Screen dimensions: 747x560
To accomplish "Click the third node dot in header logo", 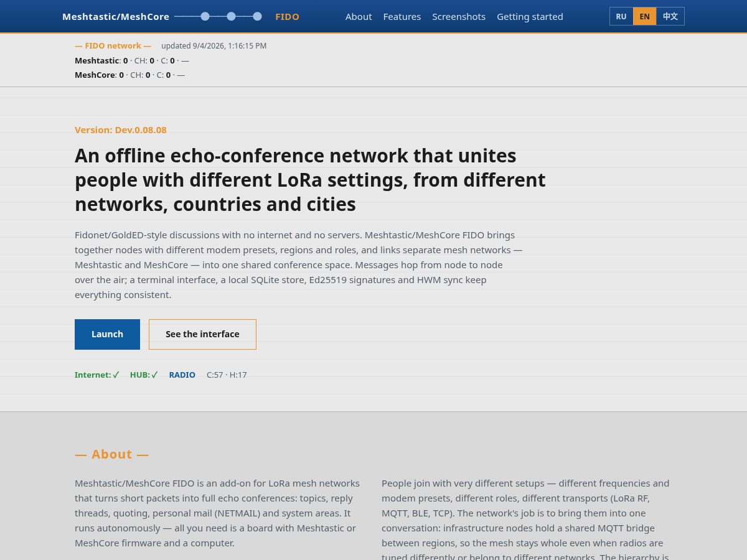I will (257, 16).
